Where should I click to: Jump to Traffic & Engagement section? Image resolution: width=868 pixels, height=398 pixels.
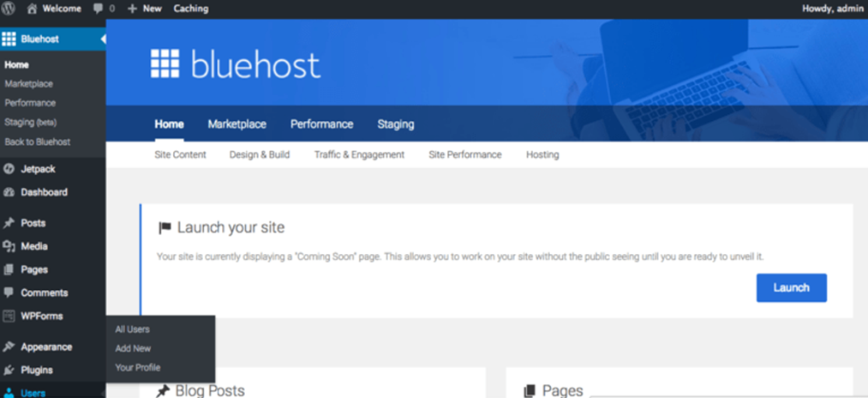pos(359,154)
